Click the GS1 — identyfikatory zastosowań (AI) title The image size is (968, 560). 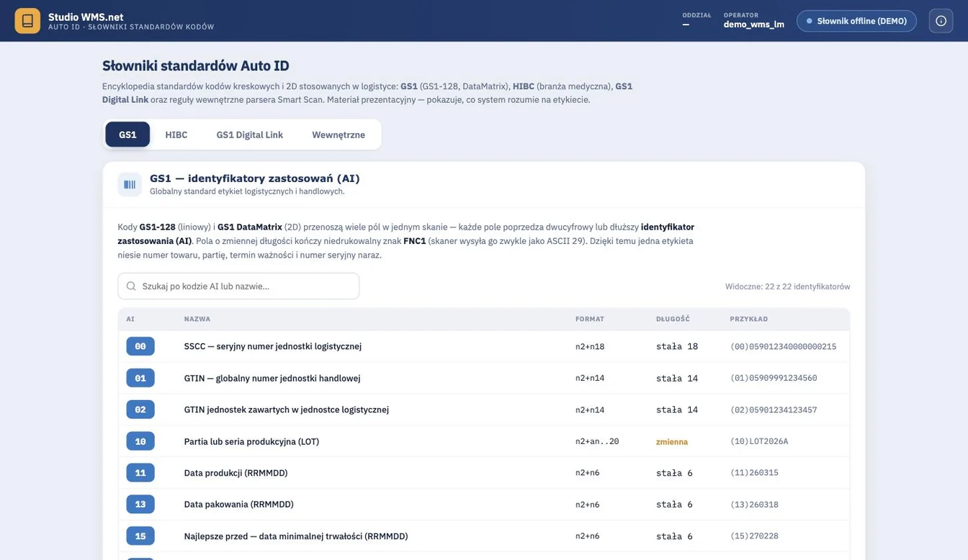255,179
